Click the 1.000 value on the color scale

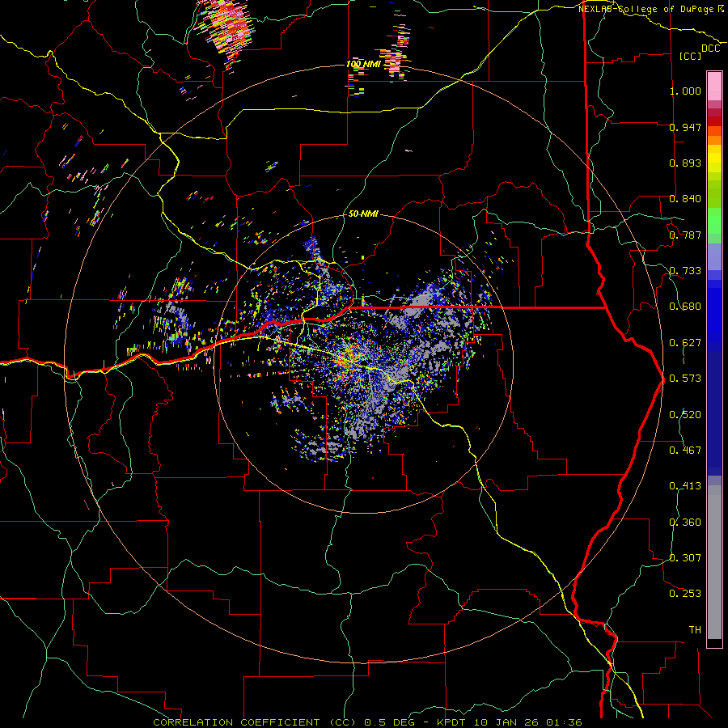point(685,91)
